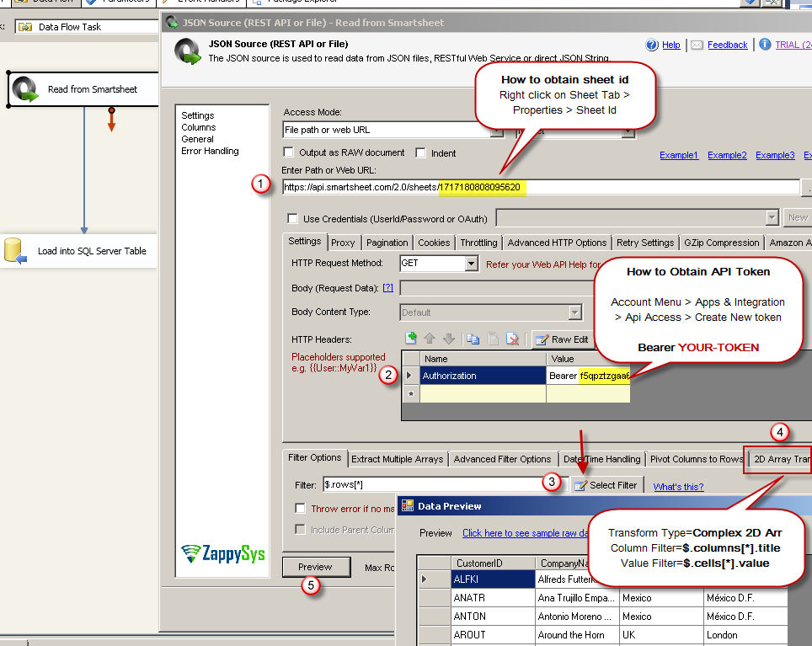
Task: Enable Output as RAW document
Action: tap(287, 152)
